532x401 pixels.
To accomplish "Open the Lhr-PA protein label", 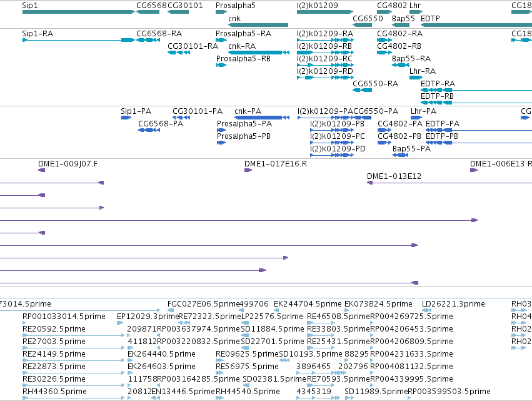I will click(x=424, y=111).
